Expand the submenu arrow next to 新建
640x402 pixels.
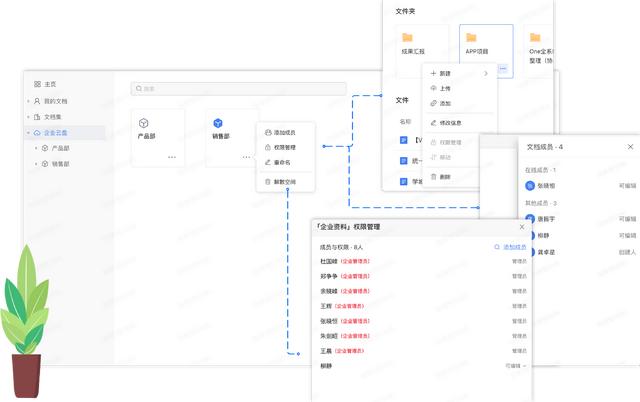486,73
